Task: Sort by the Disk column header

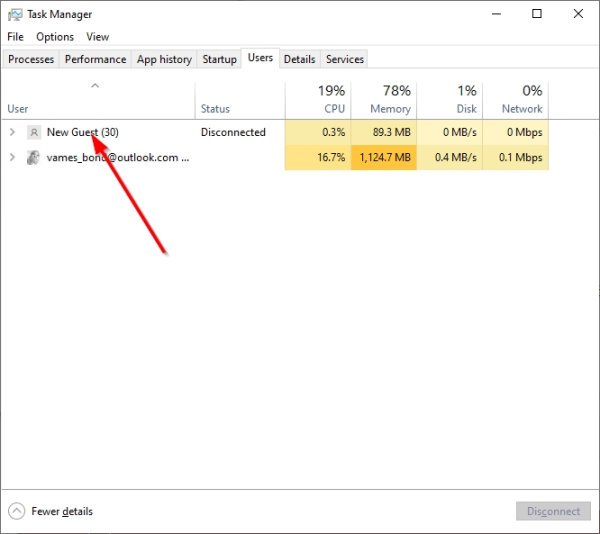Action: point(450,100)
